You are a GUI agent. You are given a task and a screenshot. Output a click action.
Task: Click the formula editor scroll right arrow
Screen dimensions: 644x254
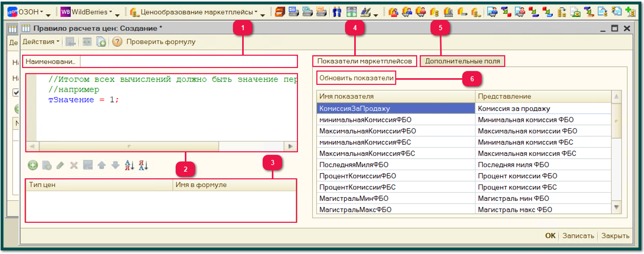[290, 146]
